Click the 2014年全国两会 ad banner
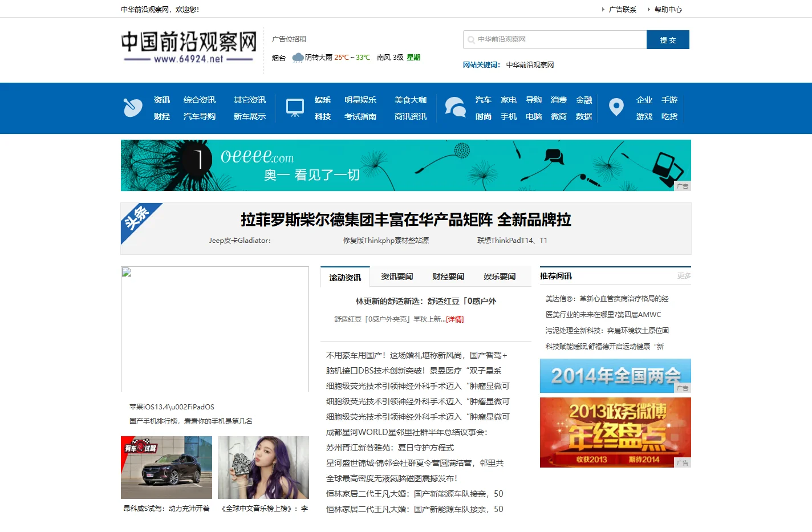 (615, 376)
